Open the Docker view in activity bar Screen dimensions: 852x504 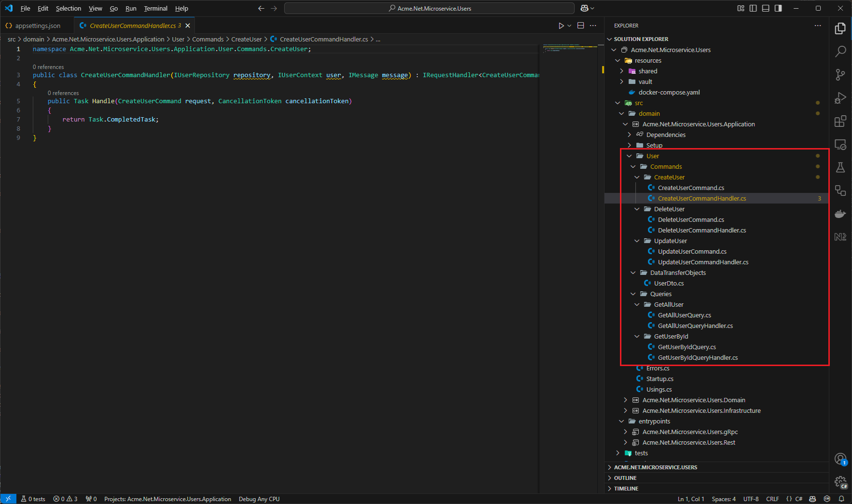[840, 214]
